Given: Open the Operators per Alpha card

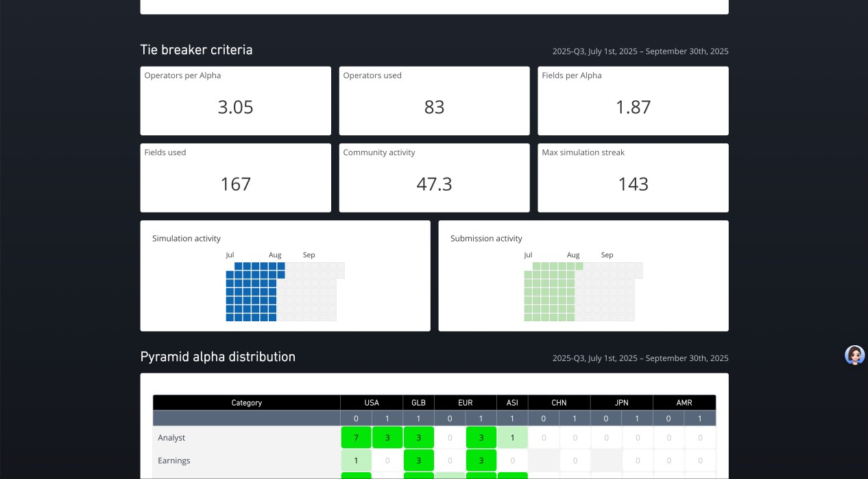Looking at the screenshot, I should [235, 101].
